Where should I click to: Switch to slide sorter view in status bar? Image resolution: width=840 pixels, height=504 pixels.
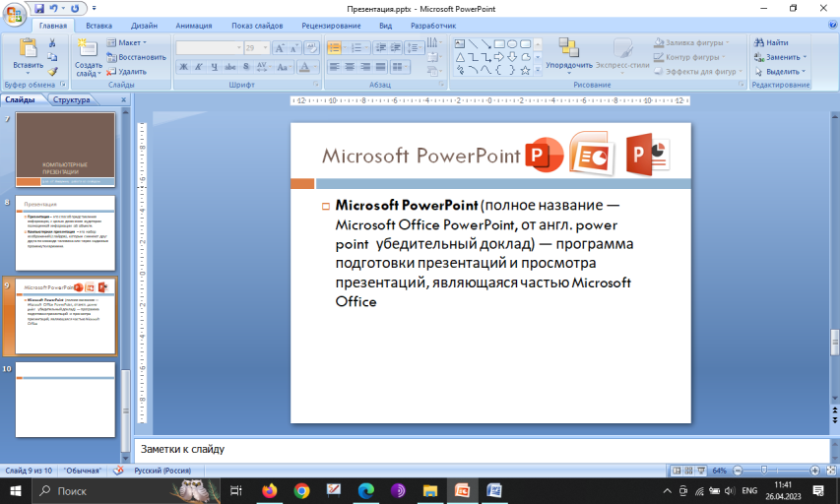pos(689,471)
